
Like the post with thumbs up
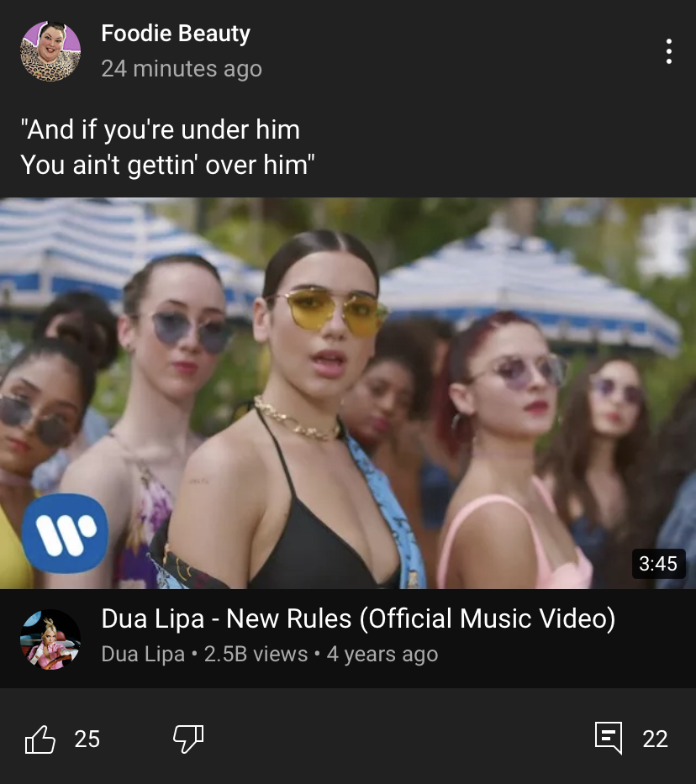pyautogui.click(x=40, y=739)
